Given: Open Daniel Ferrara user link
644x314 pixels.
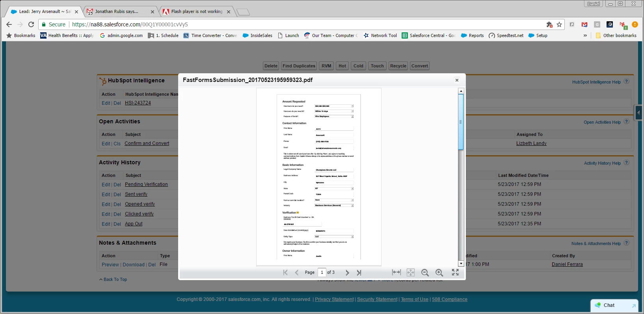Looking at the screenshot, I should click(x=567, y=264).
